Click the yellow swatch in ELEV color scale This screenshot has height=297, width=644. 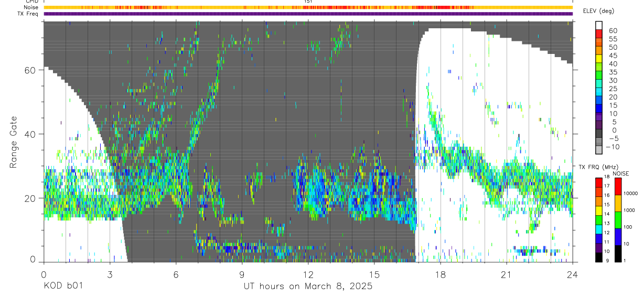(600, 58)
